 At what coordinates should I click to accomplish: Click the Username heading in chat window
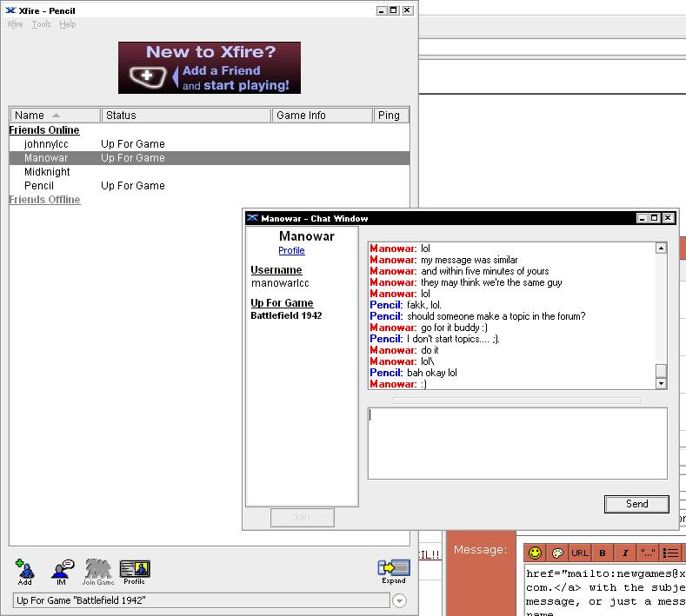pyautogui.click(x=276, y=269)
